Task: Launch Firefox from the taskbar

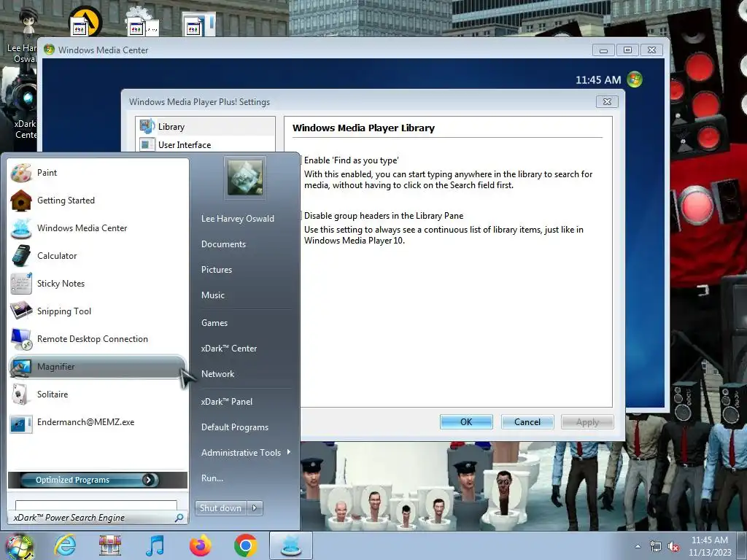Action: (201, 545)
